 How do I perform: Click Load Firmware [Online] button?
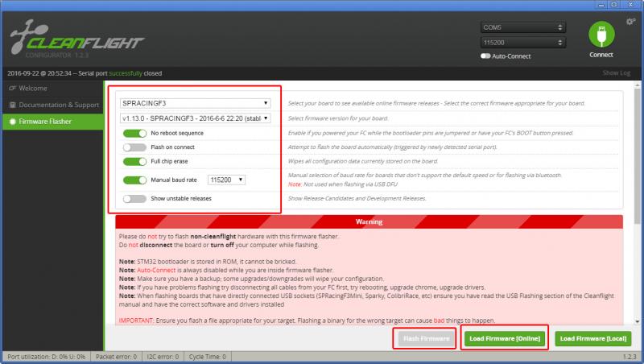pos(504,339)
